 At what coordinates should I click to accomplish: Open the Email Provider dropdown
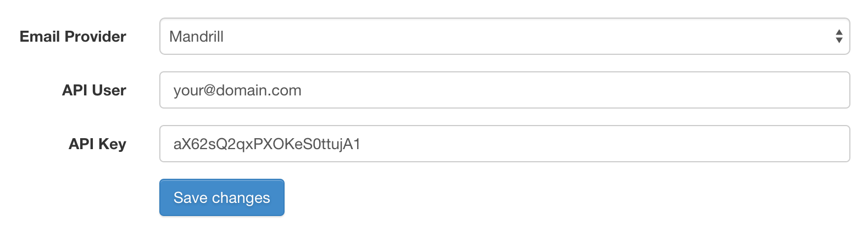click(504, 36)
